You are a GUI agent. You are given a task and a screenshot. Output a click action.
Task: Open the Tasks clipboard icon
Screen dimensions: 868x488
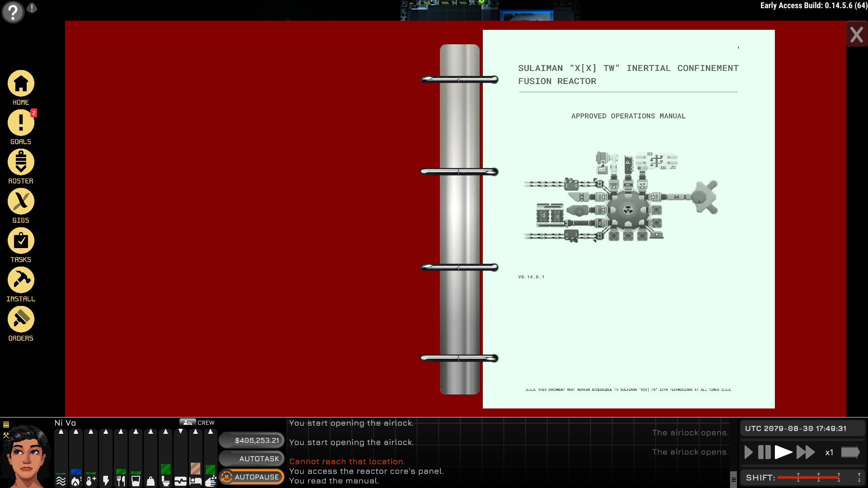click(21, 241)
